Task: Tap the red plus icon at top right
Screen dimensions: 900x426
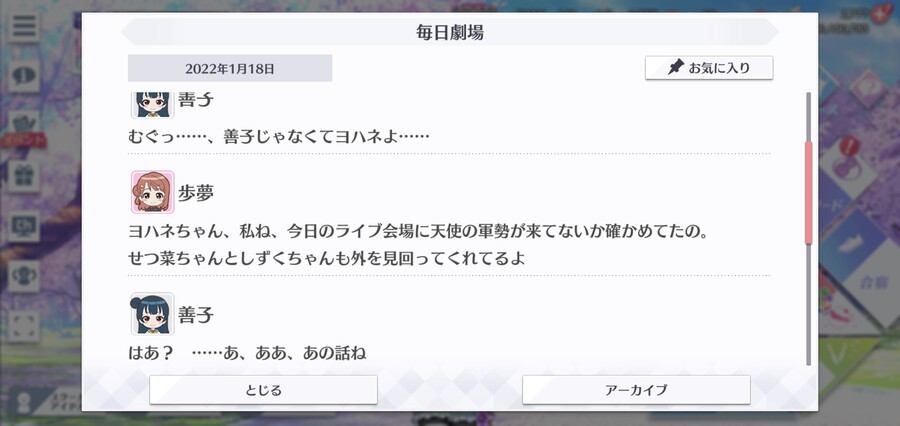Action: coord(878,16)
